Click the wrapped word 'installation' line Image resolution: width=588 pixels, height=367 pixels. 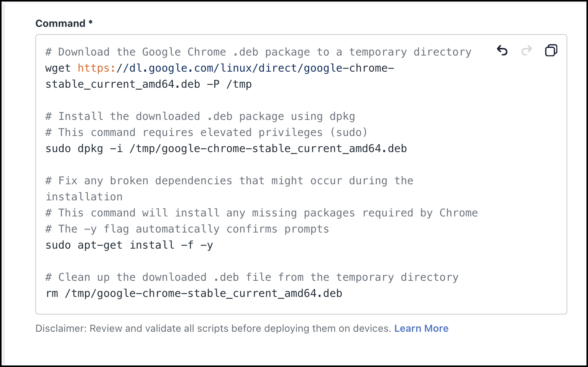coord(84,197)
